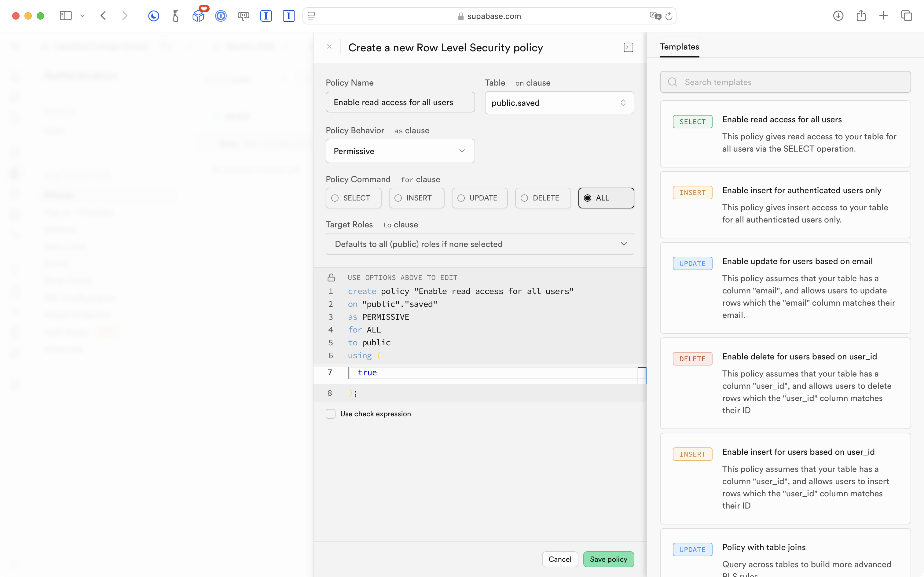
Task: Focus the Search templates field
Action: (785, 82)
